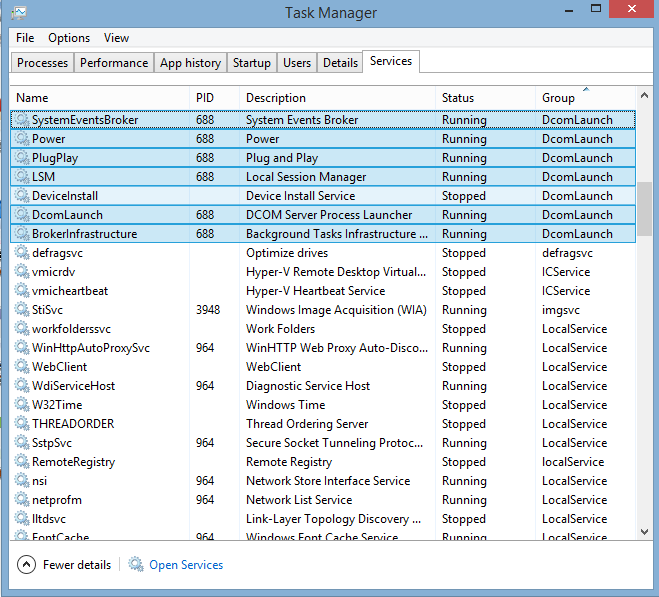Click the gear icon beside SystemEventsBroker

pos(22,120)
